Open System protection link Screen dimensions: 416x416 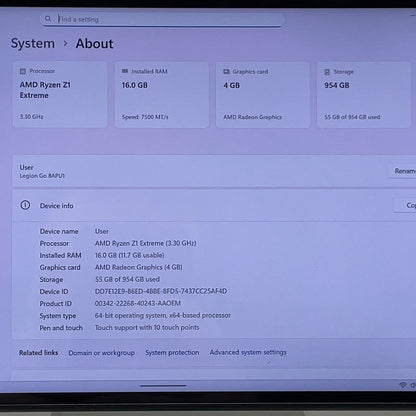tap(172, 352)
